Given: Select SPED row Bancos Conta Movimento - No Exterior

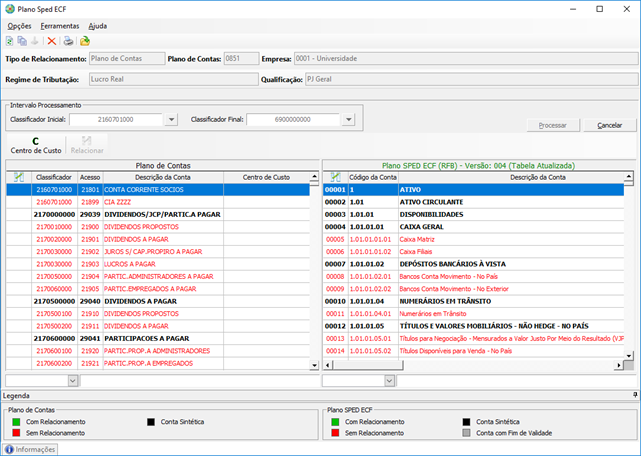Looking at the screenshot, I should point(473,289).
